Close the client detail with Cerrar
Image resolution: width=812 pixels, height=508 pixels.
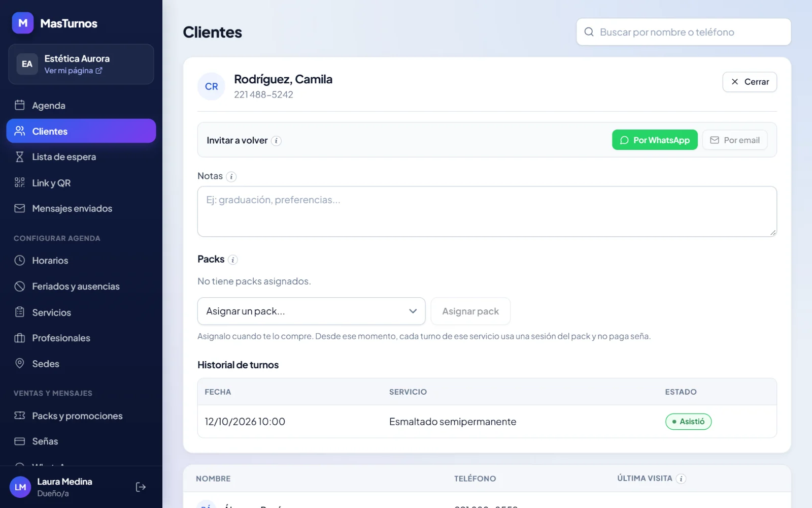[x=750, y=82]
